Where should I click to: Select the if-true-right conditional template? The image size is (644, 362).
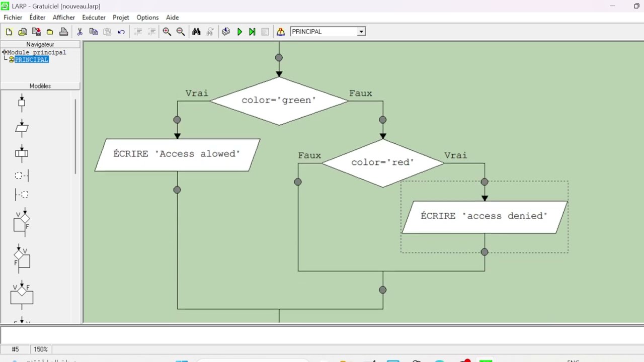pos(22,258)
